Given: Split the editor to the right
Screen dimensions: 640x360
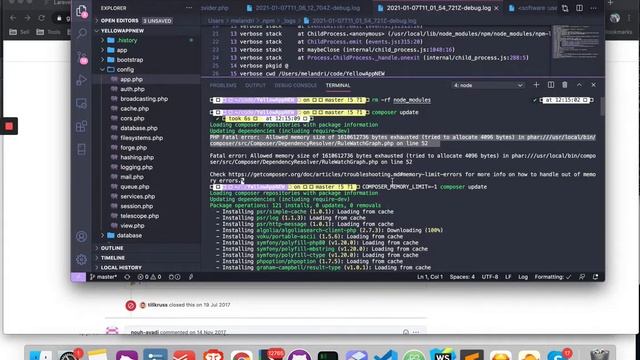Looking at the screenshot, I should [x=579, y=8].
